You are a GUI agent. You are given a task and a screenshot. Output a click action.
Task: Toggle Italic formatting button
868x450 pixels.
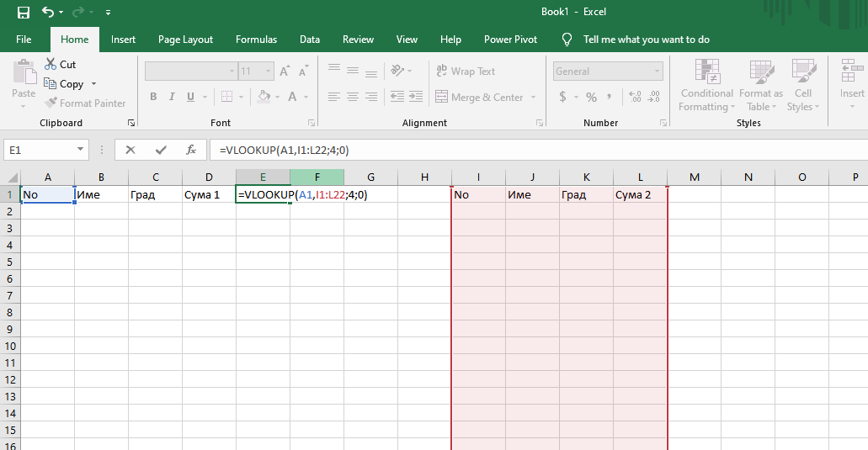(x=173, y=97)
